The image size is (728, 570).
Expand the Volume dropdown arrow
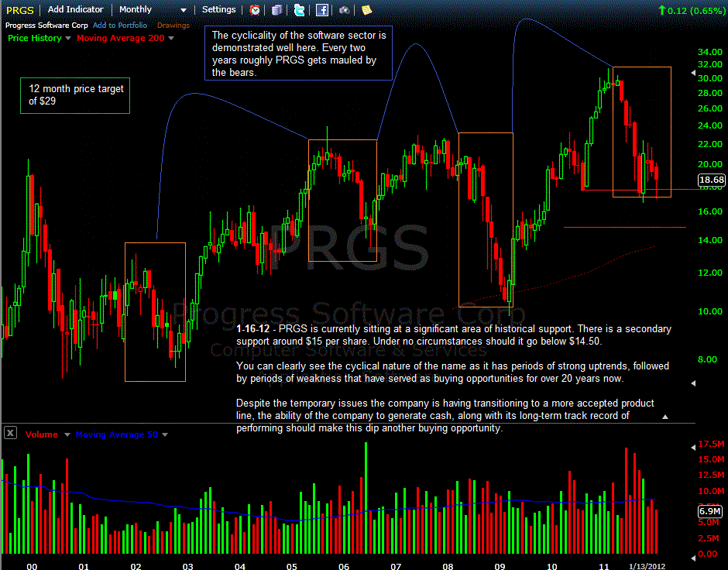coord(67,435)
